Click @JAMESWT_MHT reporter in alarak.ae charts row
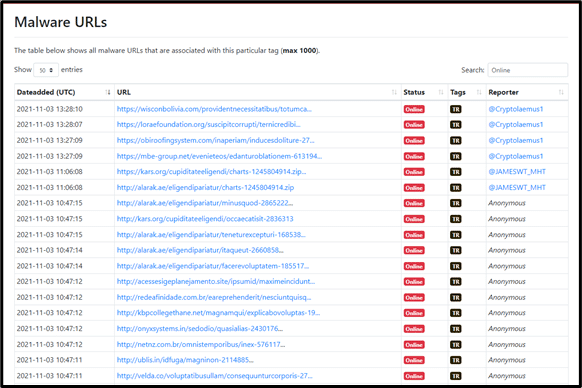The image size is (582, 388). [517, 188]
